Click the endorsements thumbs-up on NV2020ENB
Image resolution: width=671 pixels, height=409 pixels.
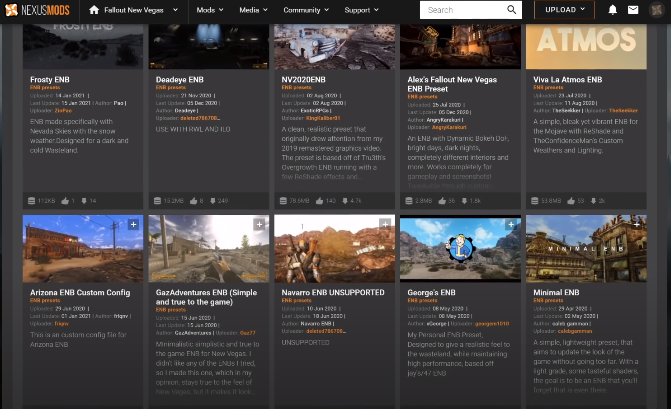click(319, 201)
